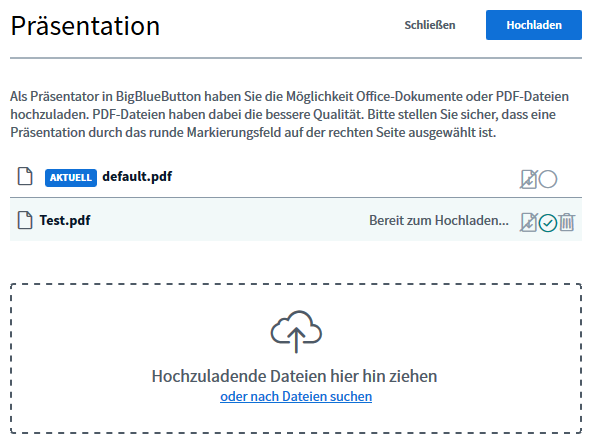The image size is (595, 447).
Task: Toggle download permission icon for Test.pdf
Action: coord(529,222)
